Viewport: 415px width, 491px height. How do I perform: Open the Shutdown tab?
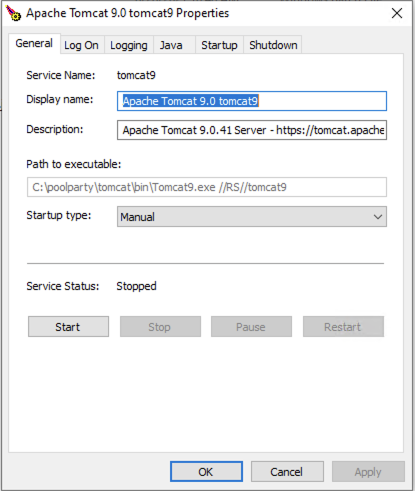[x=273, y=45]
